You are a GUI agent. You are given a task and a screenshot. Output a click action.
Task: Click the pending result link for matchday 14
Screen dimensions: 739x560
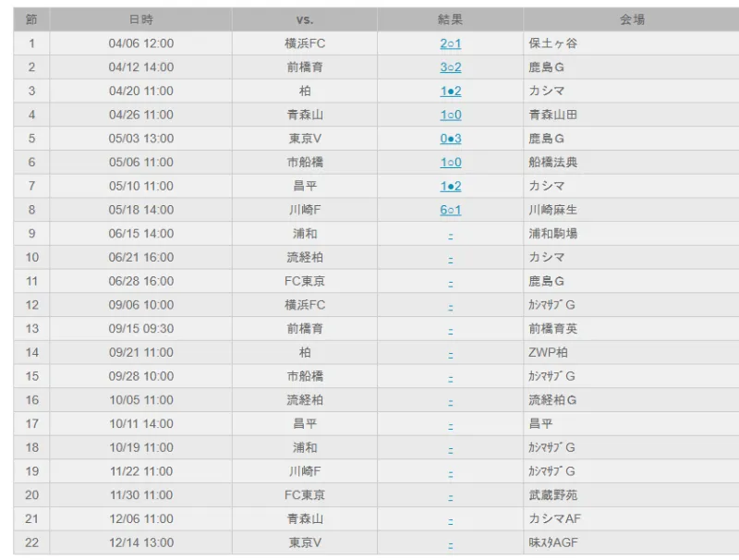coord(451,353)
